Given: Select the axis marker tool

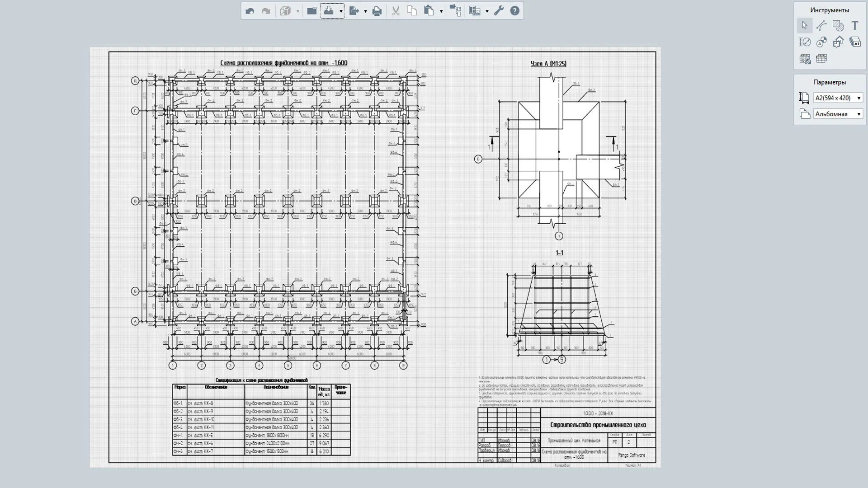Looking at the screenshot, I should 821,42.
